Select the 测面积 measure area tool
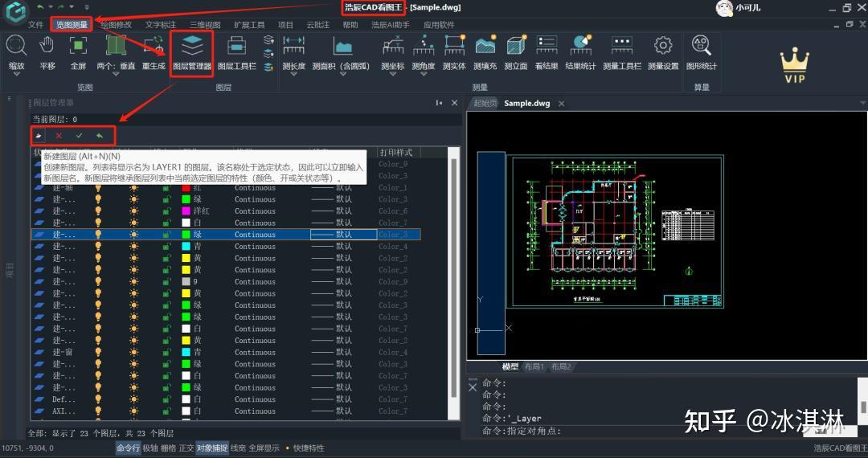Viewport: 868px width, 458px height. 342,47
